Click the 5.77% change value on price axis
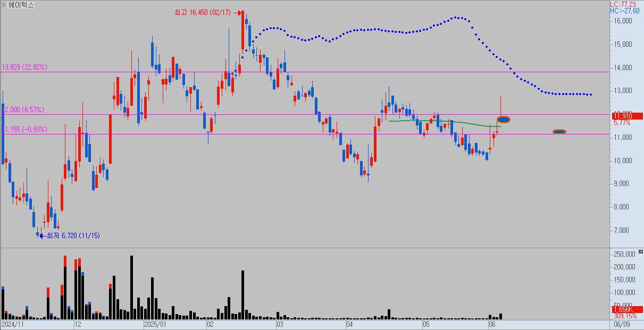This screenshot has height=330, width=644. pos(622,123)
